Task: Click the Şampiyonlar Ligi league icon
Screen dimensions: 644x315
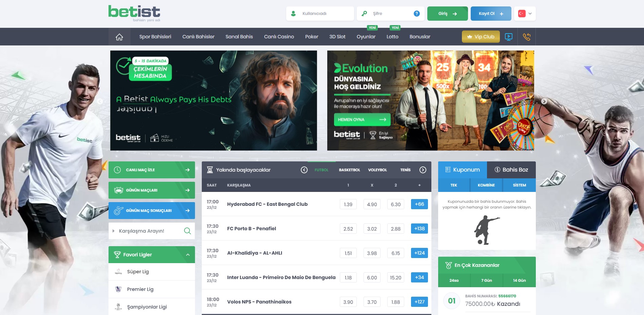Action: pyautogui.click(x=118, y=307)
